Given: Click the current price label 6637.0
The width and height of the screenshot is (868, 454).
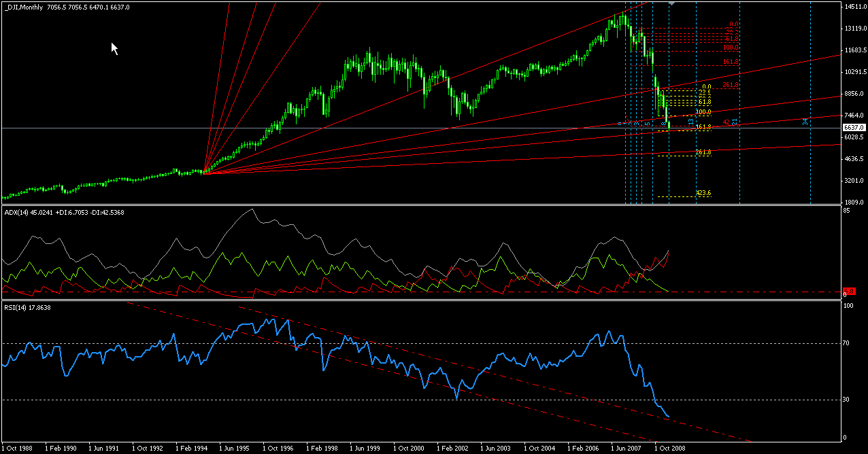Looking at the screenshot, I should coord(853,127).
